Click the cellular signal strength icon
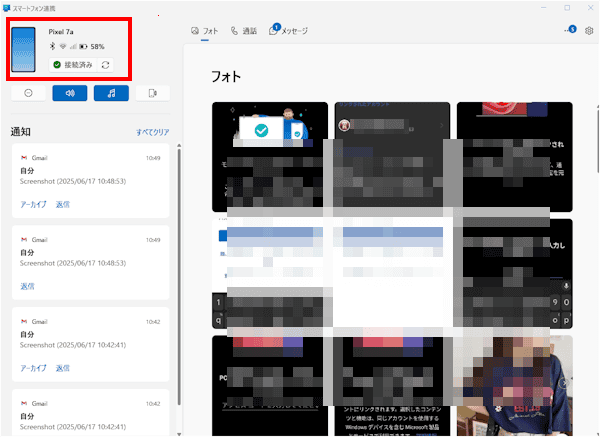Viewport: 600px width, 437px height. 73,47
